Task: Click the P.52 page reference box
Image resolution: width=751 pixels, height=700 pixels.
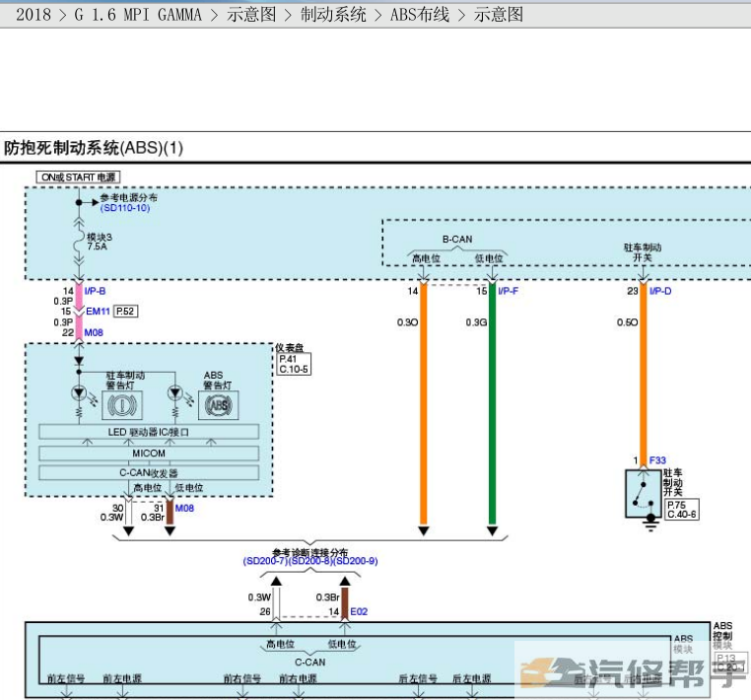Action: click(126, 312)
